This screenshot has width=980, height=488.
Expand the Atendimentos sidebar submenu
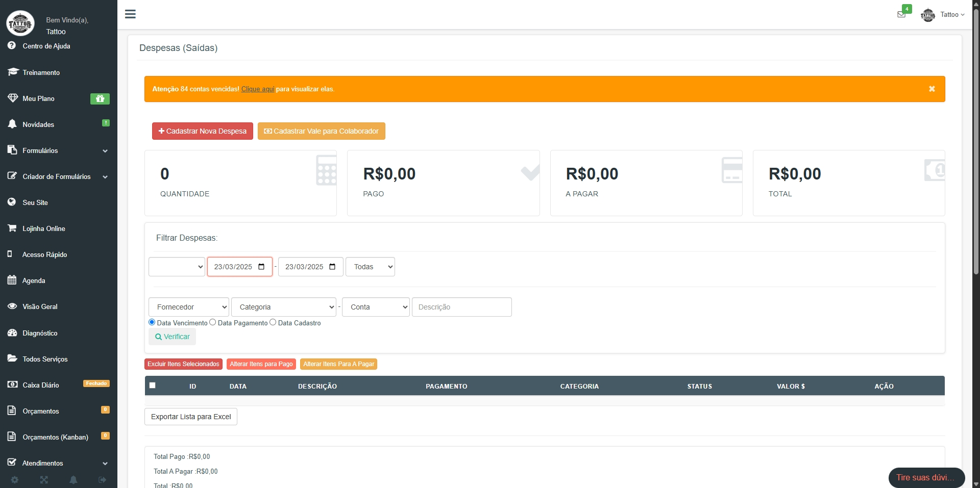pyautogui.click(x=105, y=464)
